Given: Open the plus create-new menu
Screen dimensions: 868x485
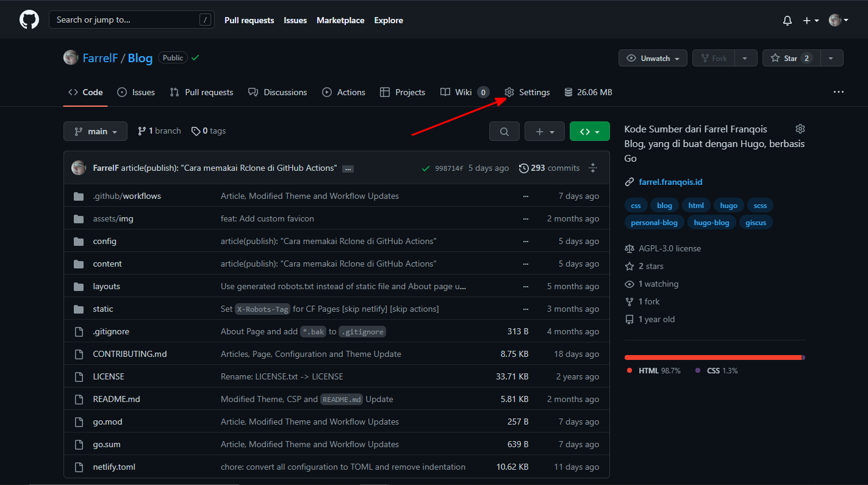Looking at the screenshot, I should 811,20.
